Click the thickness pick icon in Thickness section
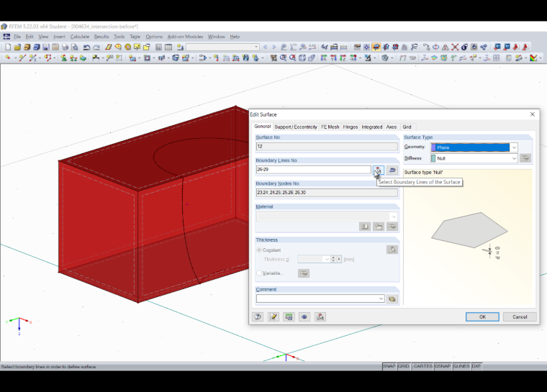Screen dimensions: 547x392 pos(392,250)
